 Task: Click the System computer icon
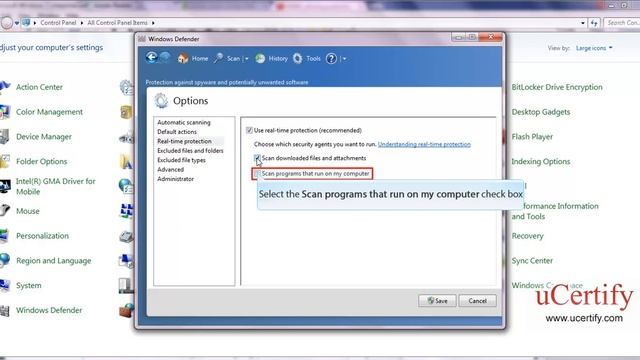(x=4, y=285)
